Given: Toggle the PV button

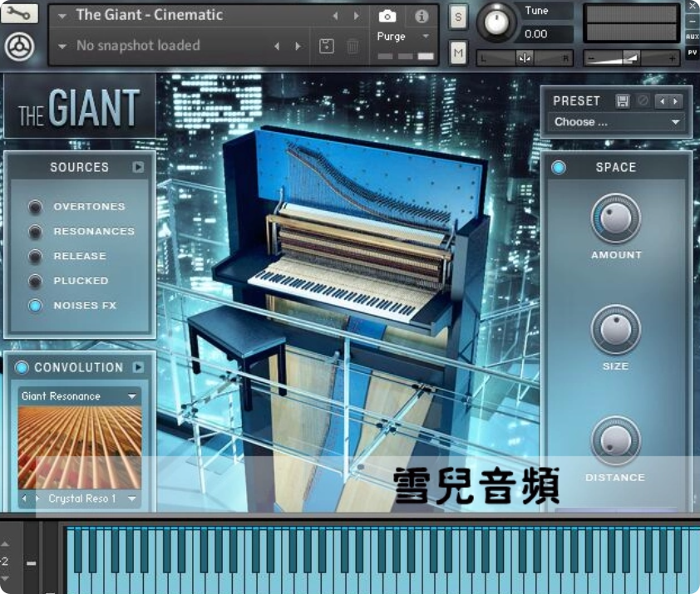Looking at the screenshot, I should [692, 52].
